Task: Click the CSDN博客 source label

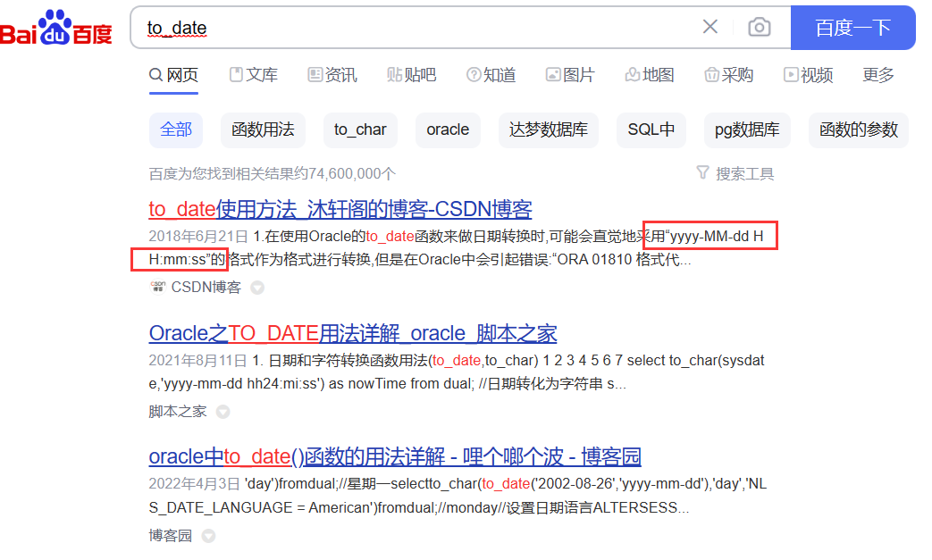Action: pyautogui.click(x=206, y=288)
